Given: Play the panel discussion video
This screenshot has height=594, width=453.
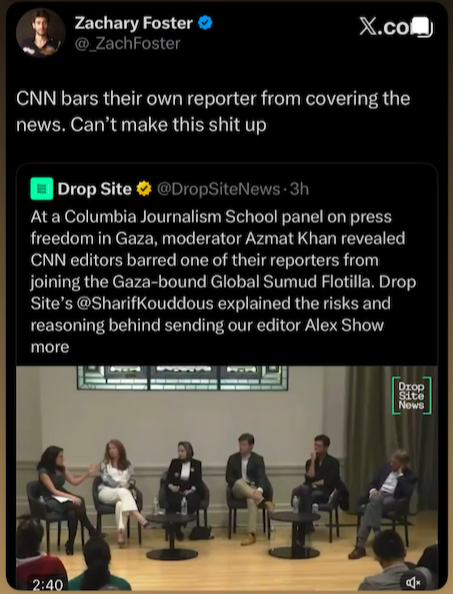Looking at the screenshot, I should tap(227, 478).
